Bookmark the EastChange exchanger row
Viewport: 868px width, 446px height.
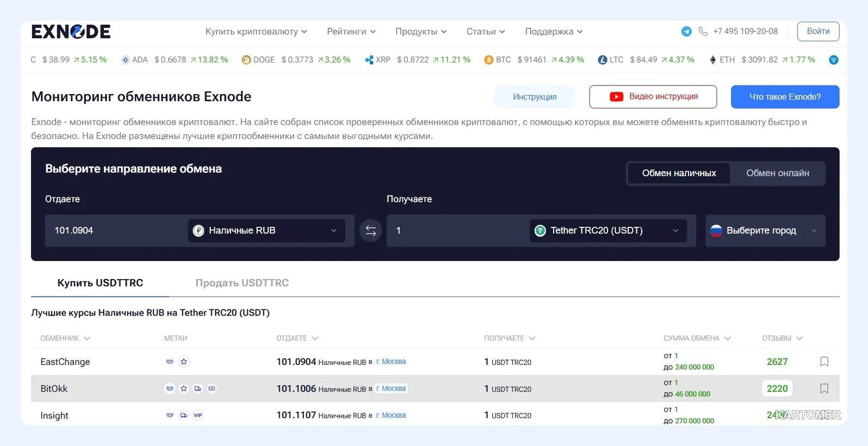point(824,362)
